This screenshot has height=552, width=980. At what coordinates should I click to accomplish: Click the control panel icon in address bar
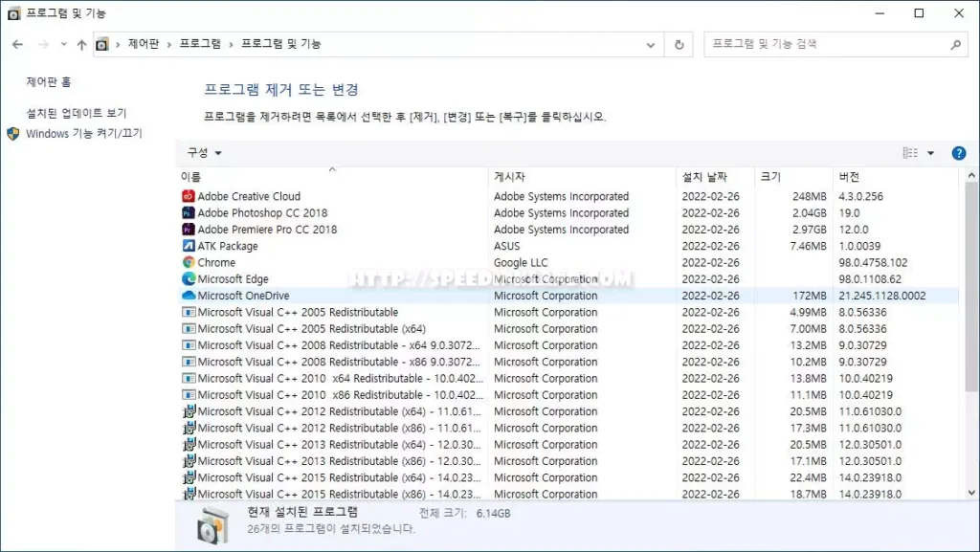click(101, 44)
